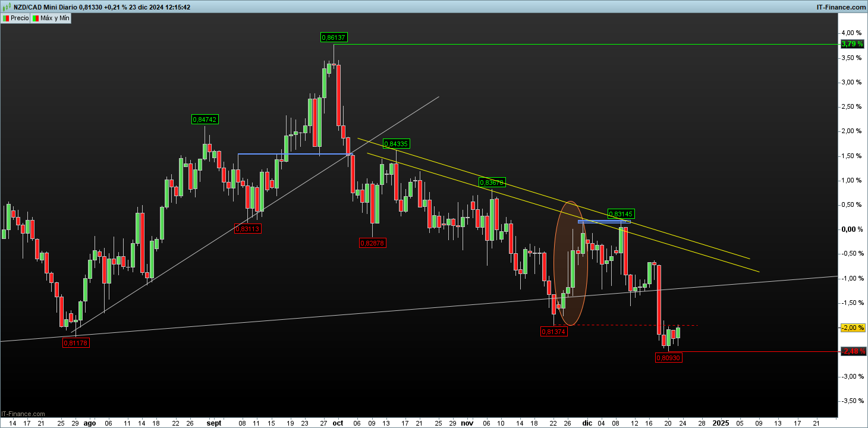The height and width of the screenshot is (428, 868).
Task: Select the 0,81374 low price label
Action: coord(554,332)
